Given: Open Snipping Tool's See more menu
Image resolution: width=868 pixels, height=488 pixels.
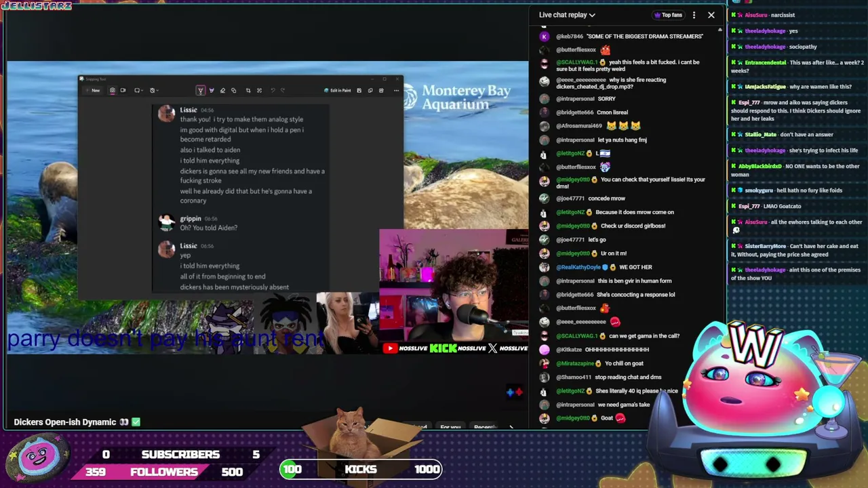Looking at the screenshot, I should click(x=396, y=90).
